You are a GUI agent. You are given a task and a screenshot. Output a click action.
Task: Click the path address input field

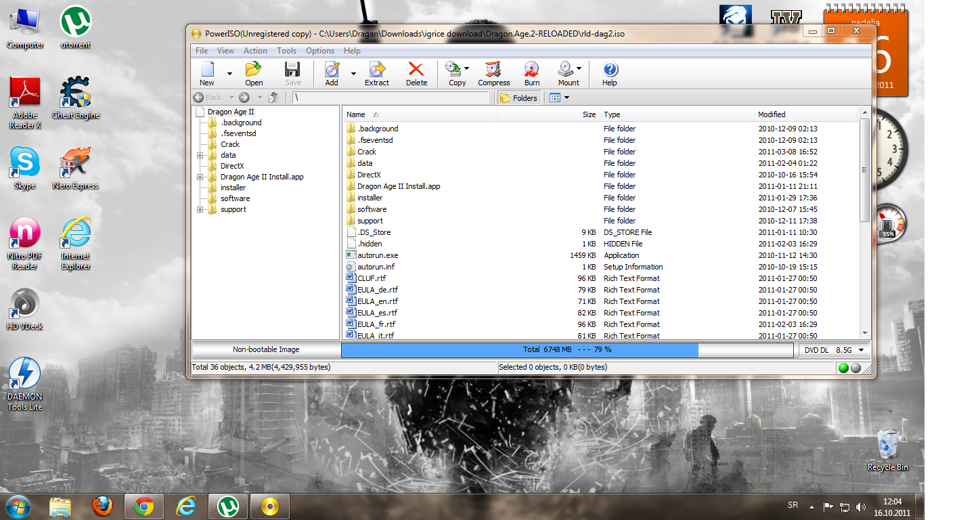[390, 98]
